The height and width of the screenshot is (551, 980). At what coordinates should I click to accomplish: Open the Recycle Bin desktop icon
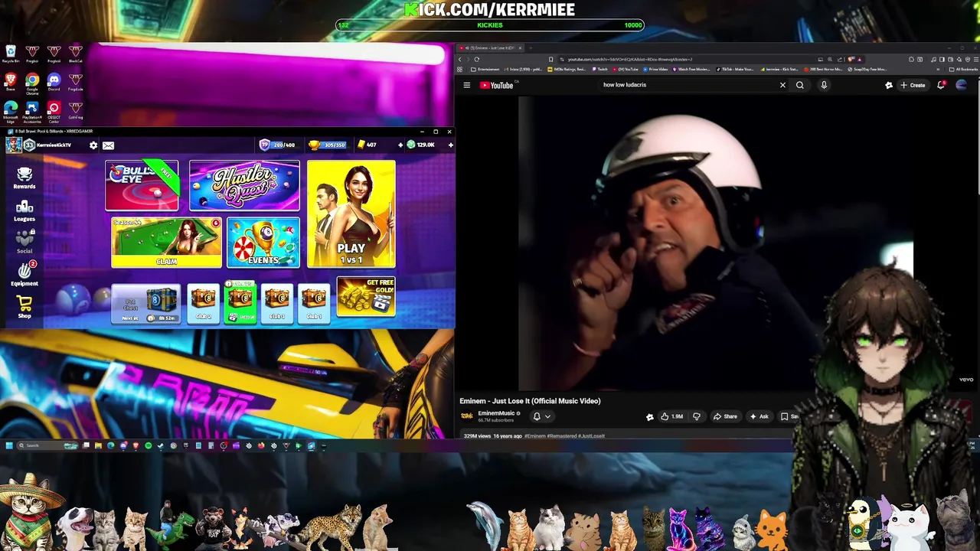11,54
